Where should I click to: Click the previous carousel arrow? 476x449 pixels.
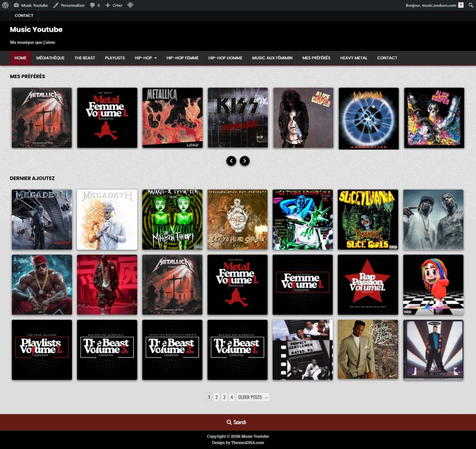coord(231,160)
